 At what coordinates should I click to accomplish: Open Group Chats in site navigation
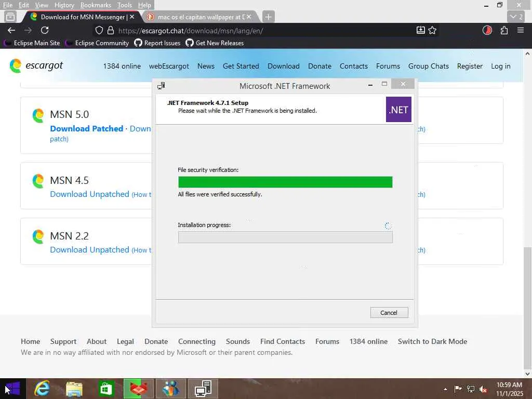pos(429,66)
